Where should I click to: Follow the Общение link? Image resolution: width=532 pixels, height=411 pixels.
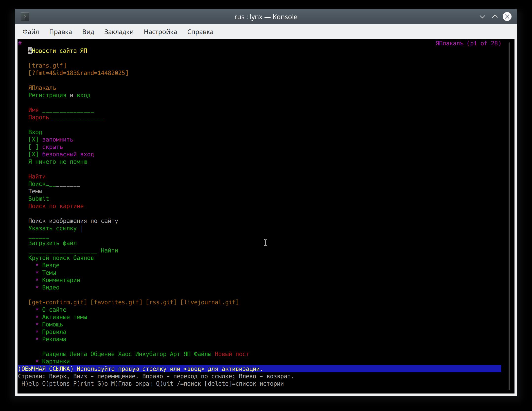(103, 354)
